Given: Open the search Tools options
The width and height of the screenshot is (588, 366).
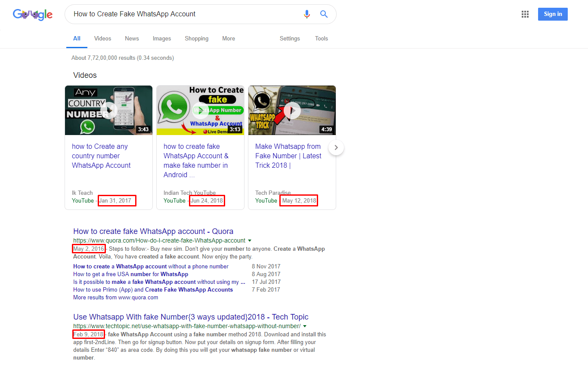Looking at the screenshot, I should [x=321, y=39].
